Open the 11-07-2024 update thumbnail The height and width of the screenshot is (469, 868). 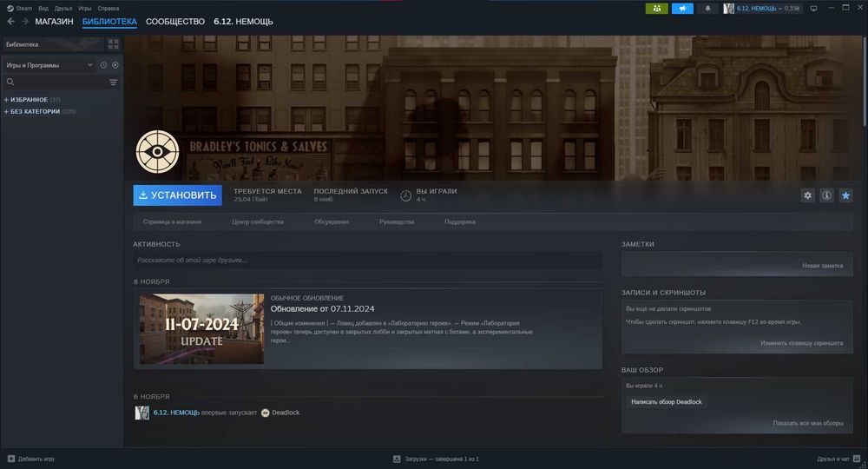(201, 329)
